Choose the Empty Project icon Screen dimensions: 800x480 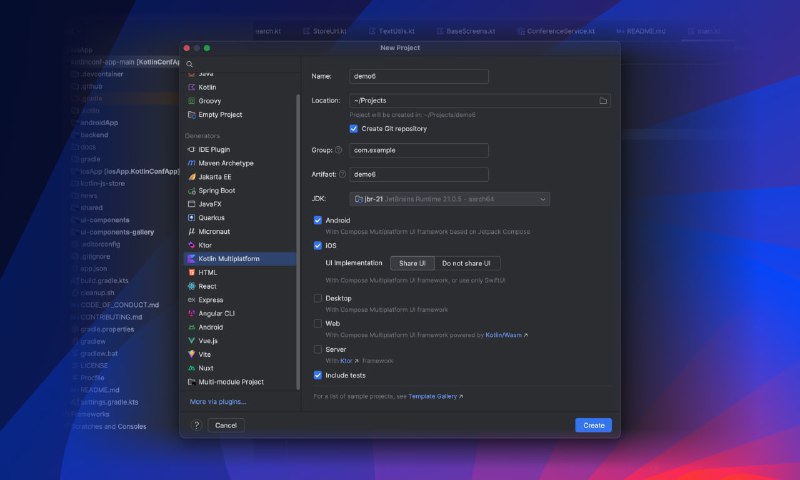[x=191, y=115]
